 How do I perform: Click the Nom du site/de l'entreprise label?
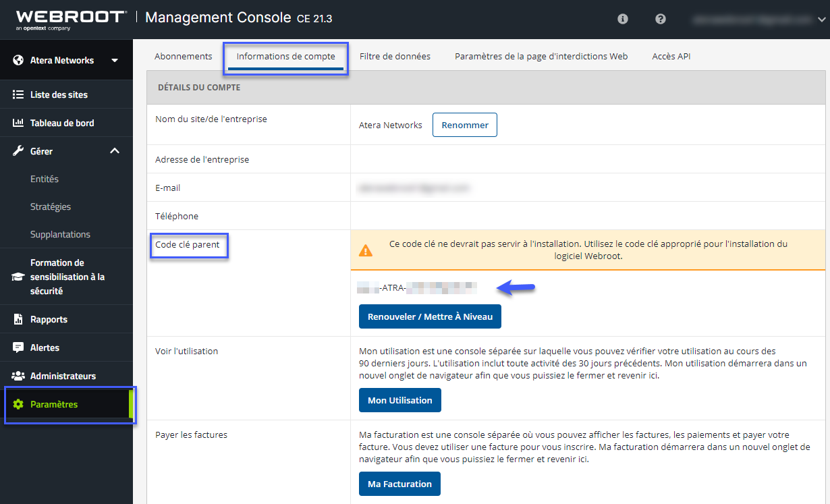211,119
